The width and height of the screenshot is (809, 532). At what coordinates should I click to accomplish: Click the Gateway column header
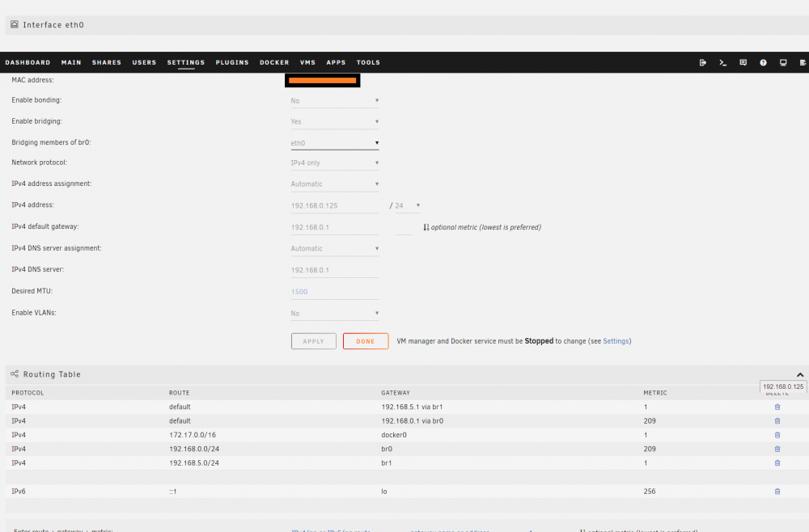(x=396, y=393)
